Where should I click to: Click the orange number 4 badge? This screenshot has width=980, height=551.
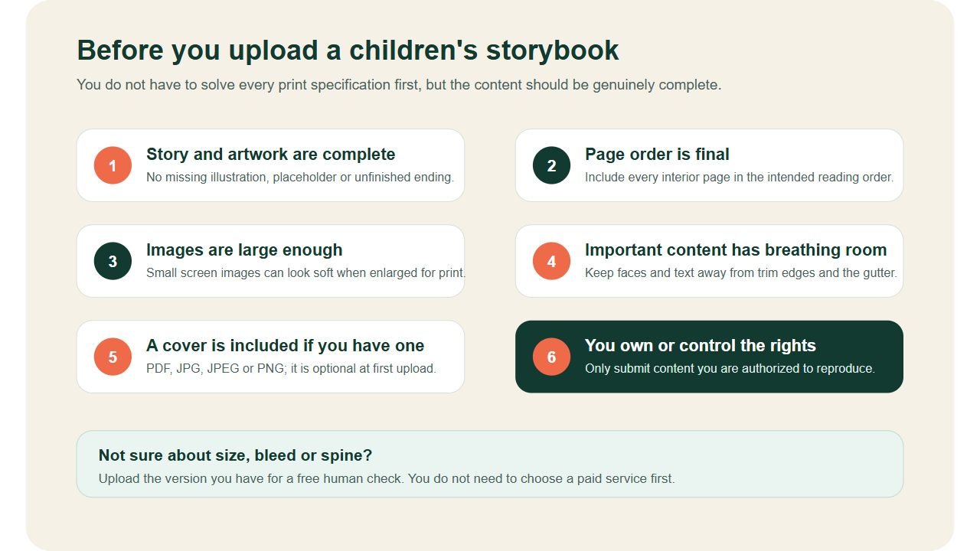[551, 261]
